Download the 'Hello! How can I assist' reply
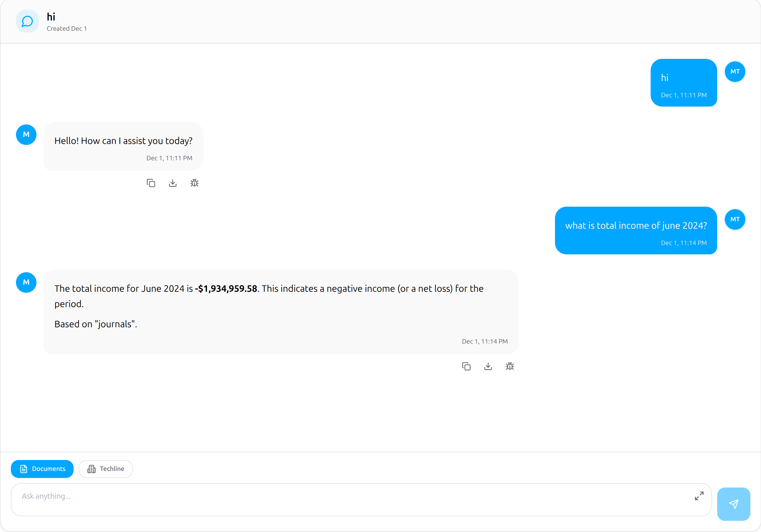The height and width of the screenshot is (532, 761). click(x=173, y=183)
